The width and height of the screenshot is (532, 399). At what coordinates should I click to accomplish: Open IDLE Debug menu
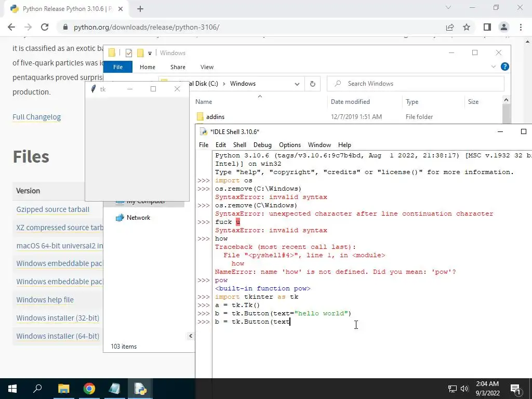(262, 145)
